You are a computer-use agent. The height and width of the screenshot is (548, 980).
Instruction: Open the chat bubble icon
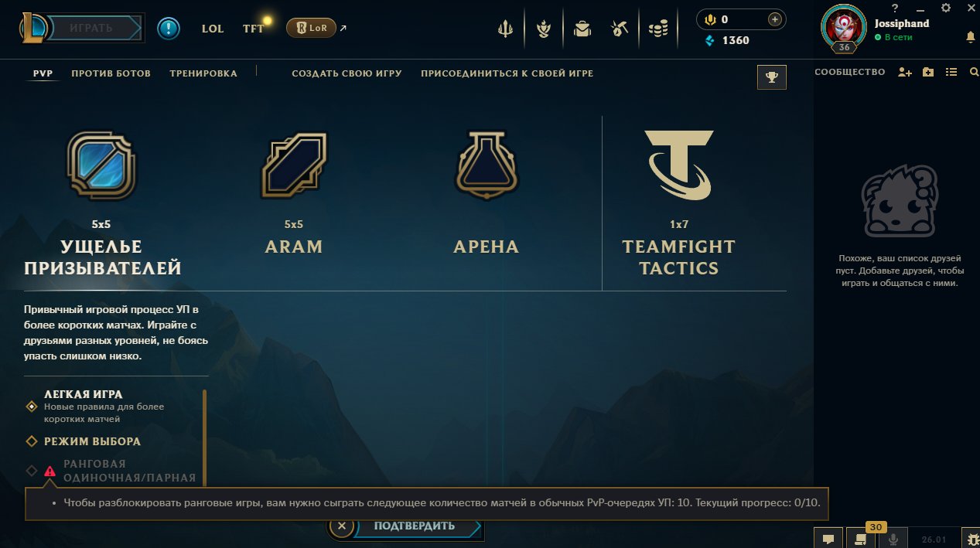point(828,539)
